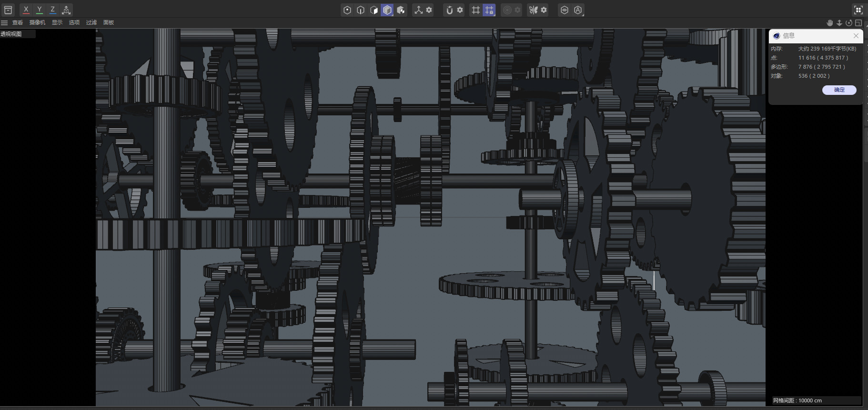Viewport: 868px width, 410px height.
Task: Toggle the workplane grid icon
Action: (475, 10)
